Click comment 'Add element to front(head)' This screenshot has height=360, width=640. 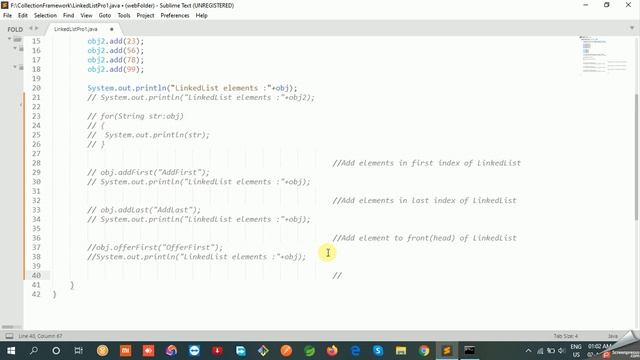[x=424, y=238]
